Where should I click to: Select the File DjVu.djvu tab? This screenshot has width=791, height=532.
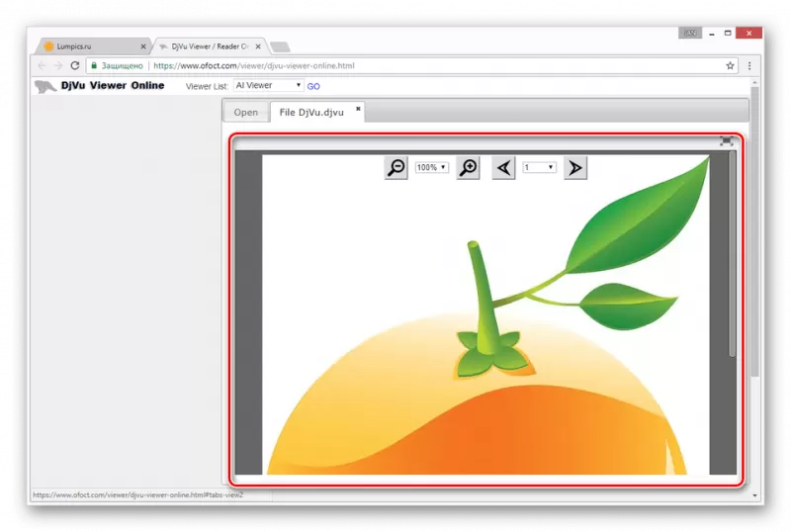pos(311,112)
